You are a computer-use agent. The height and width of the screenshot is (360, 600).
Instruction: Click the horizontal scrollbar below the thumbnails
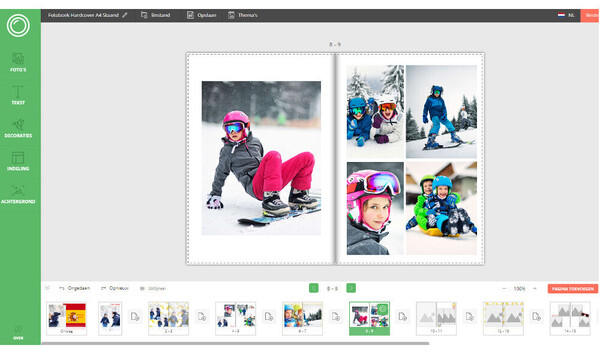[235, 344]
